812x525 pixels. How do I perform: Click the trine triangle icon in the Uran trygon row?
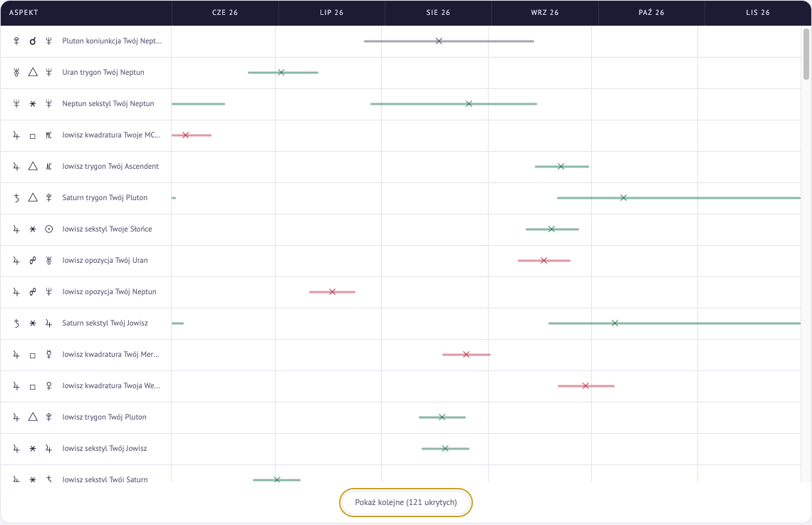click(33, 72)
